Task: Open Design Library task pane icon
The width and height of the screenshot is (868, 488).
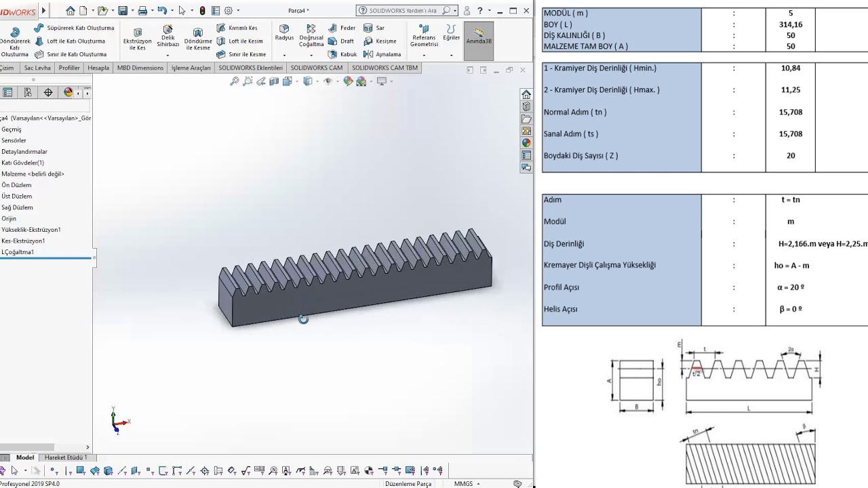Action: click(x=526, y=106)
